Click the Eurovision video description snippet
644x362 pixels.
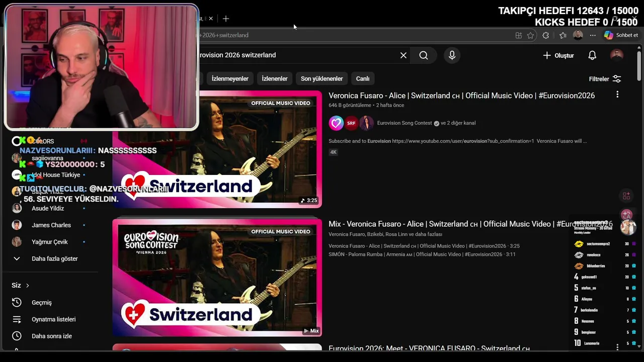(457, 141)
